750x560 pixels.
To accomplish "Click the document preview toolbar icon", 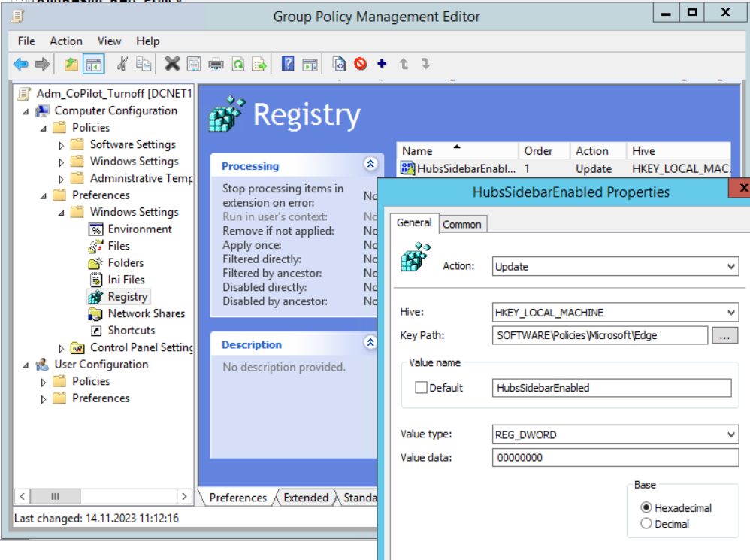I will coord(339,64).
